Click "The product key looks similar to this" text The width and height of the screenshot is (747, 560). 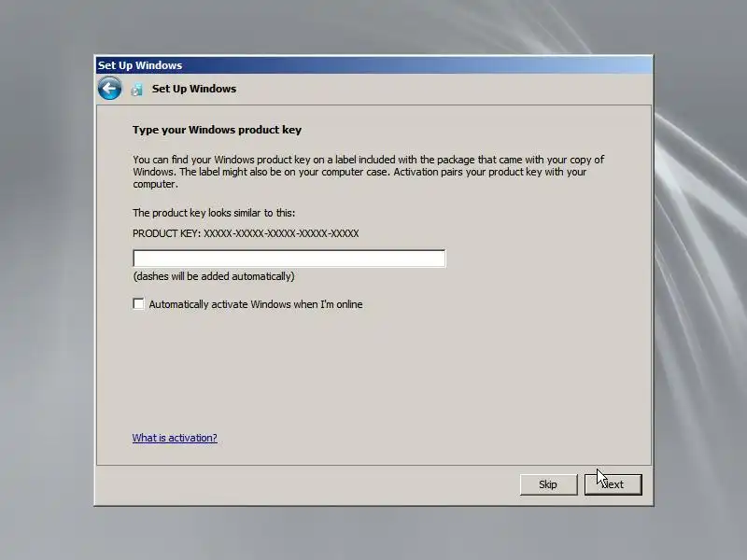click(x=214, y=213)
